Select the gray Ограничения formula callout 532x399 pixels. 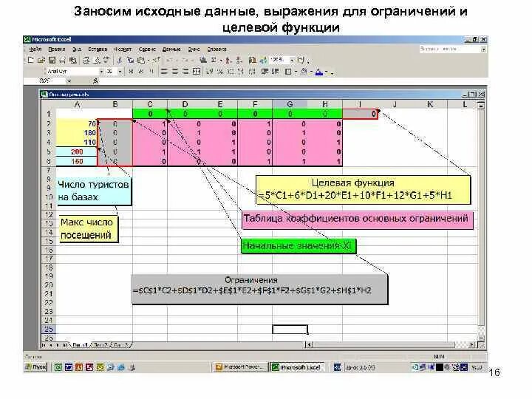[259, 289]
